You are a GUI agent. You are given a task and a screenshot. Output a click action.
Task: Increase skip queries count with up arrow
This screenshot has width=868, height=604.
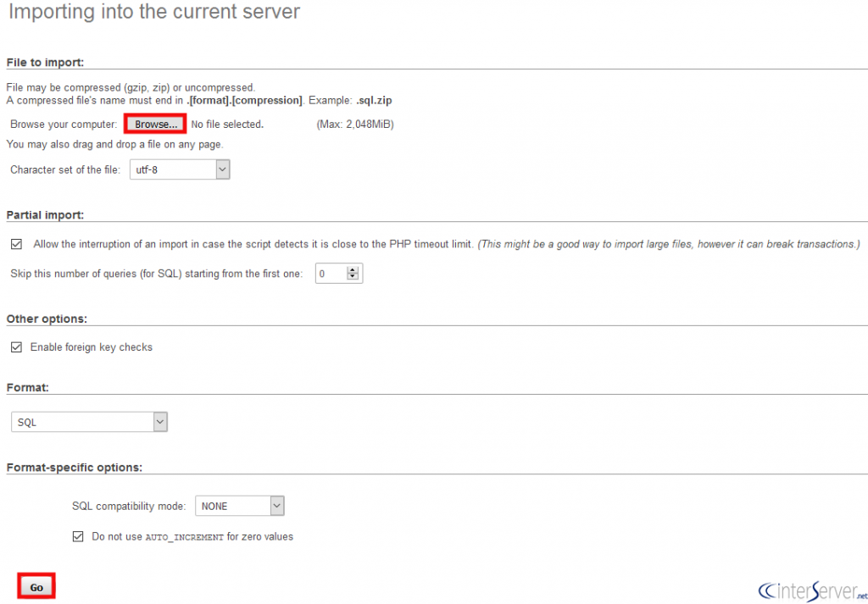coord(353,270)
